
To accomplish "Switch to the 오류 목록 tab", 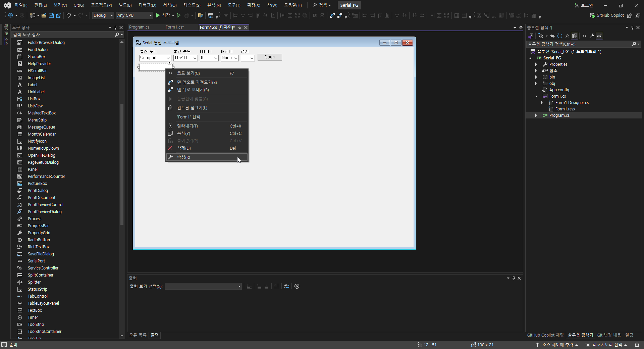I will coord(138,335).
